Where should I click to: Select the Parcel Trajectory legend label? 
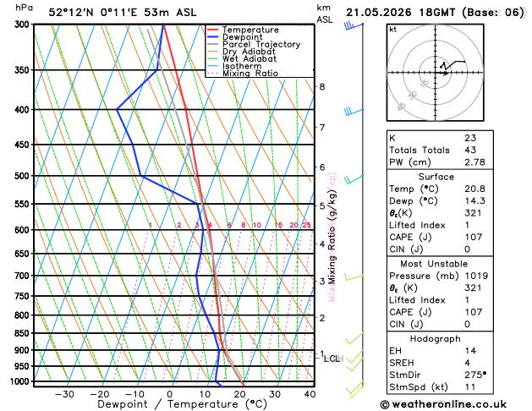[261, 44]
